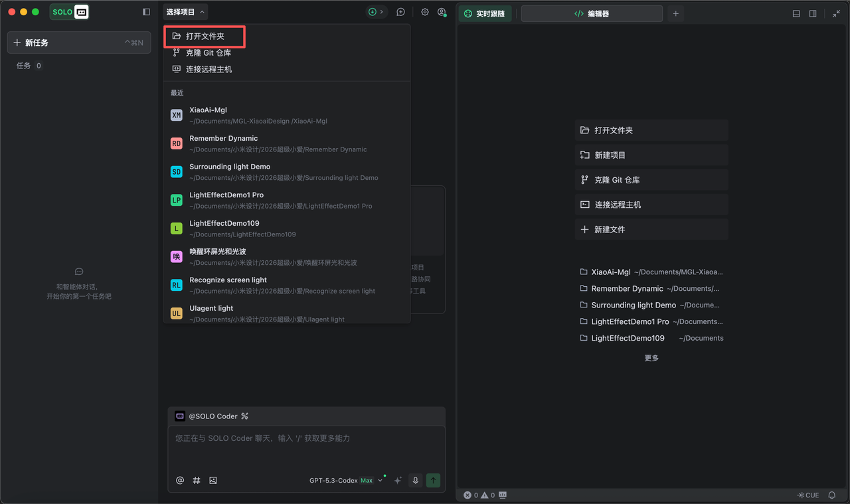Click the ports icon in the status bar
This screenshot has width=850, height=504.
(x=503, y=495)
